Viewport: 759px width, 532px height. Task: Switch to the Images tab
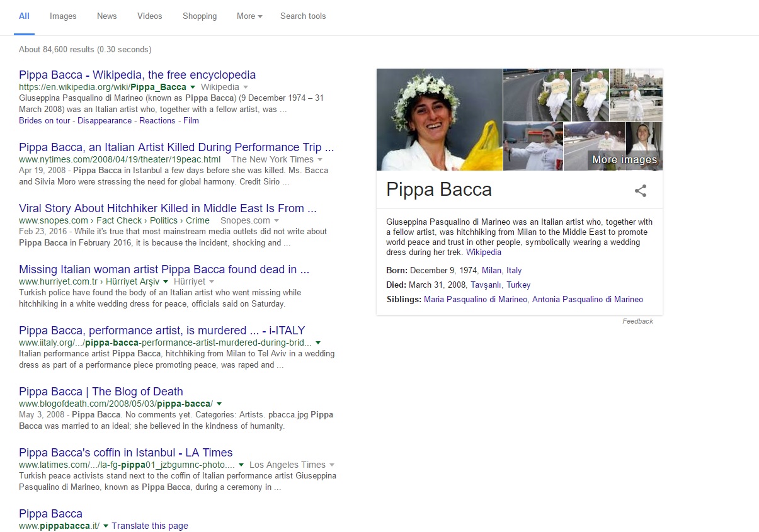tap(63, 16)
